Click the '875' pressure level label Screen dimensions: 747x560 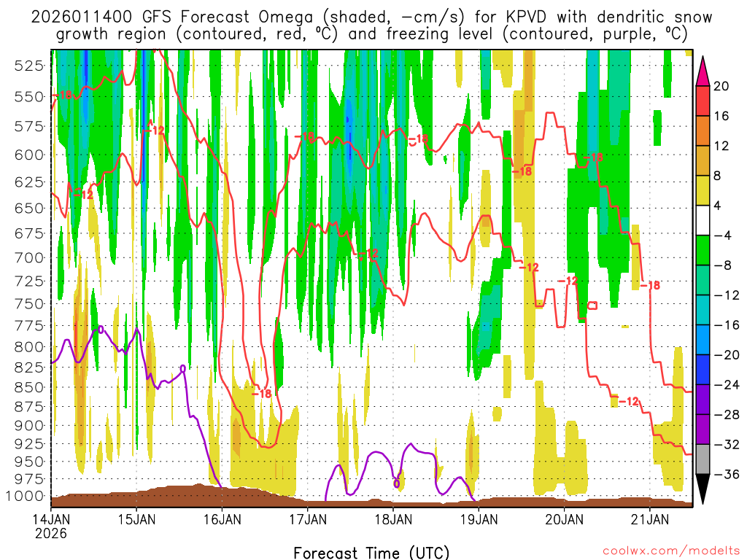tap(29, 407)
